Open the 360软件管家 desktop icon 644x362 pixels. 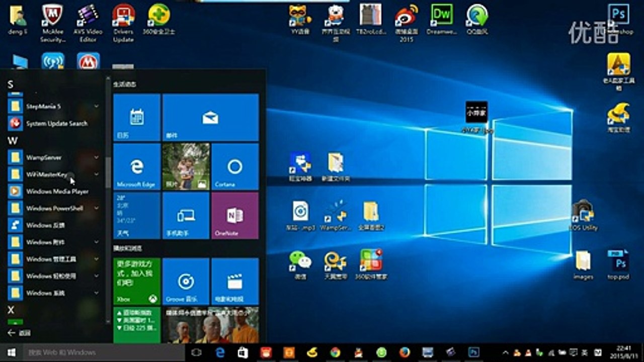[371, 264]
